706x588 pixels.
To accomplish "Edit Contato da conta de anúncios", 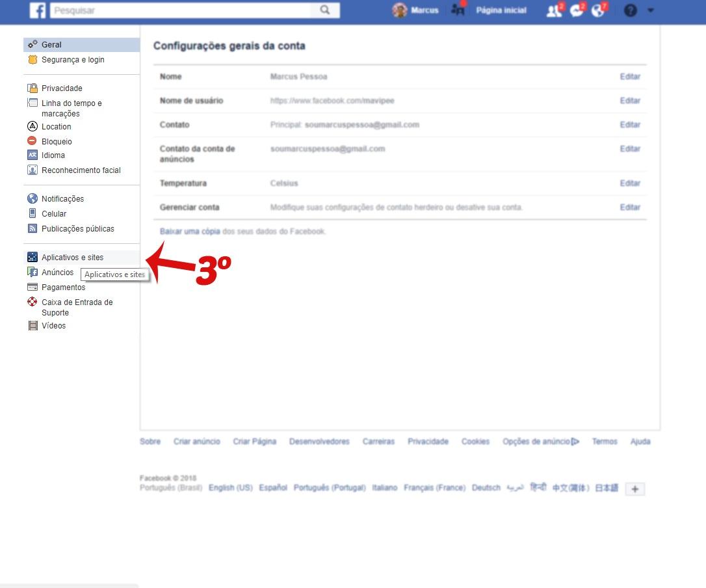I will click(x=630, y=149).
